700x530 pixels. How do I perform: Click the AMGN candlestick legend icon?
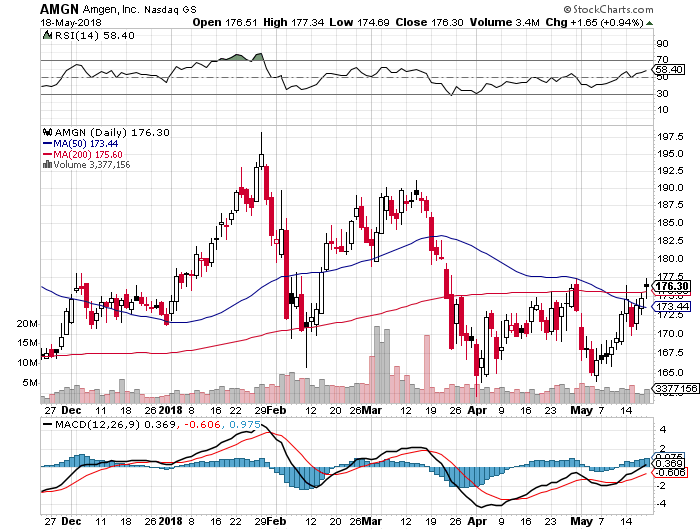click(x=47, y=132)
